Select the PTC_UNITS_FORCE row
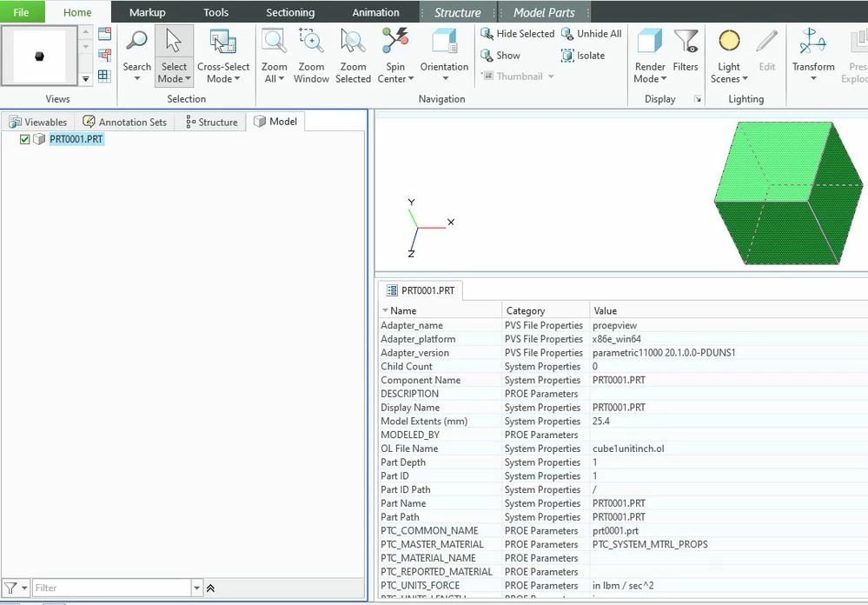This screenshot has height=605, width=868. click(x=623, y=586)
